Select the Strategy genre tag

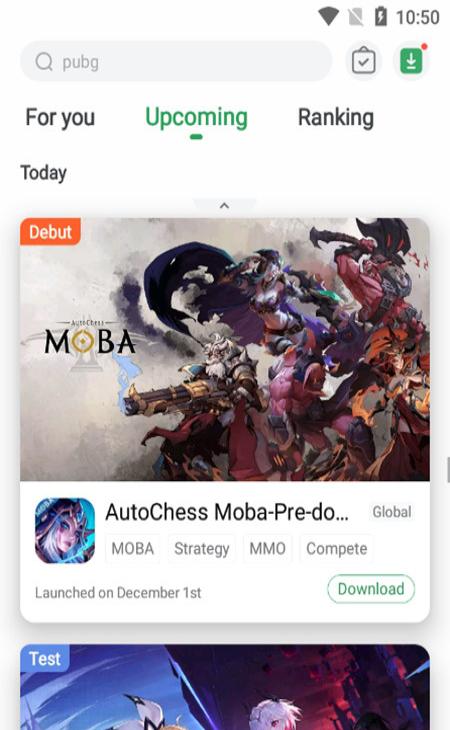point(201,548)
